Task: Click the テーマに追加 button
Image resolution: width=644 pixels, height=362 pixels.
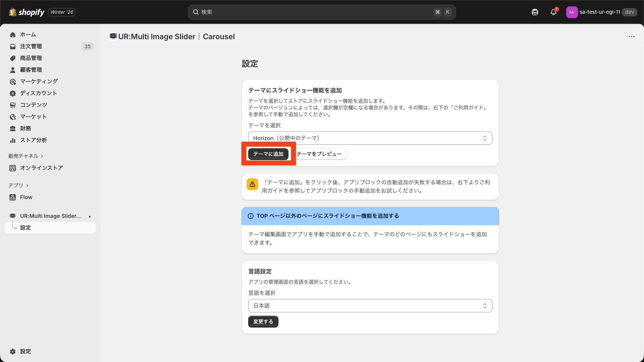Action: click(x=268, y=154)
